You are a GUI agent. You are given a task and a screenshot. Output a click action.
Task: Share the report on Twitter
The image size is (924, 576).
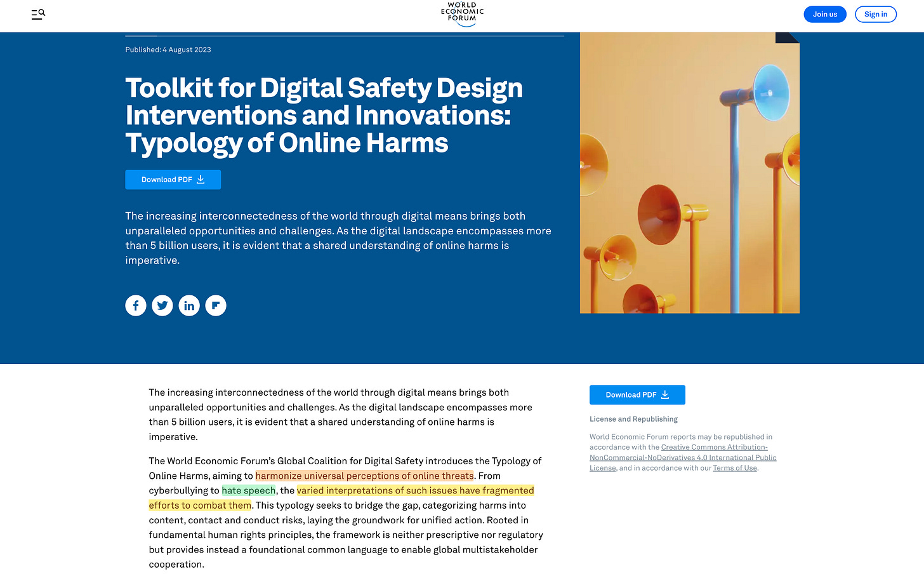162,305
